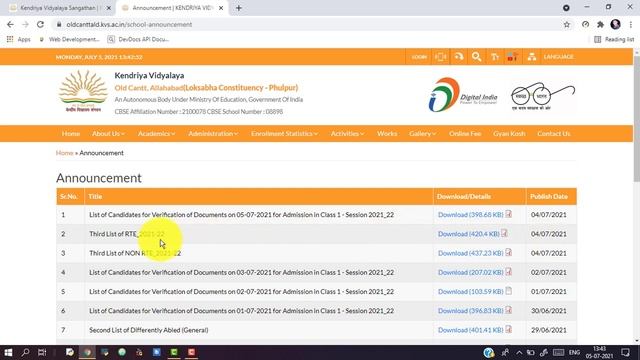Open the Windows Start menu
The image size is (640, 360).
(8, 352)
